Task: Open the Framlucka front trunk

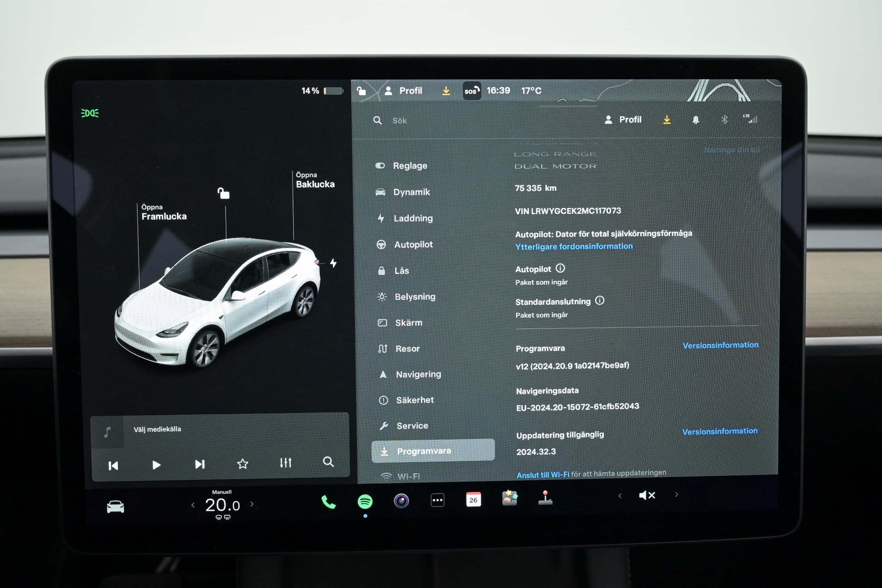Action: click(x=164, y=212)
